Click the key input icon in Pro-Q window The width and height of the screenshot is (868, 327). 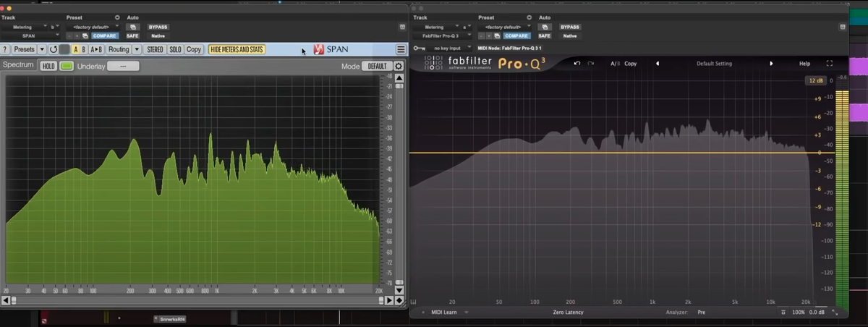point(418,48)
